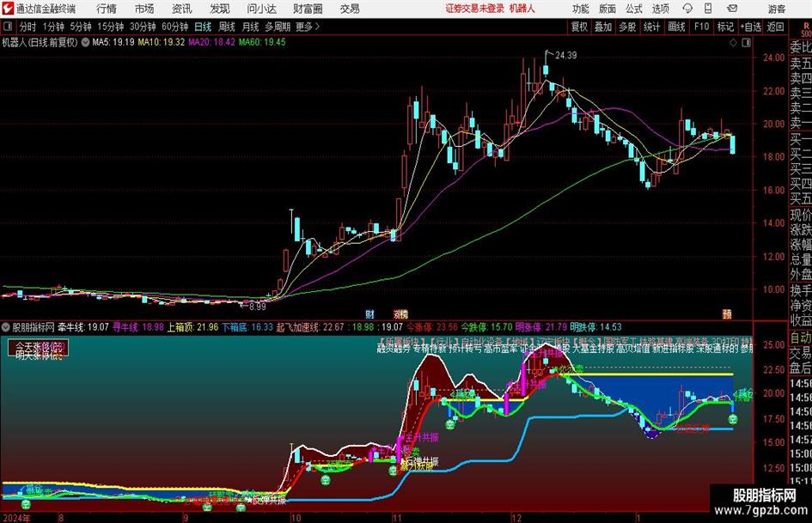Switch to the 15分钟 period tab

[111, 27]
